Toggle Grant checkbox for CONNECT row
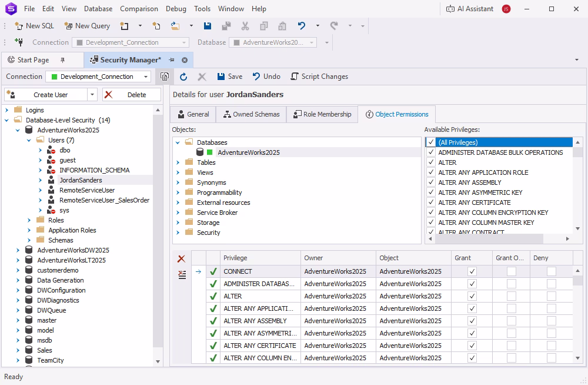 point(472,271)
